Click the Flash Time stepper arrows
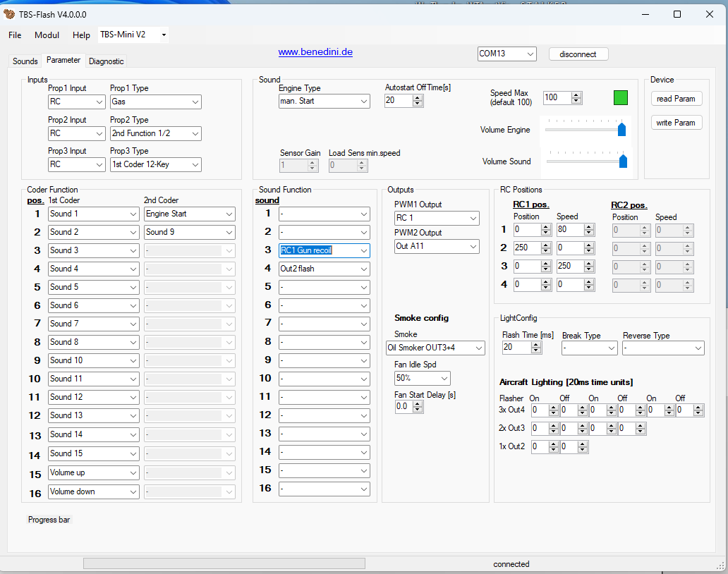The image size is (728, 574). click(x=536, y=347)
